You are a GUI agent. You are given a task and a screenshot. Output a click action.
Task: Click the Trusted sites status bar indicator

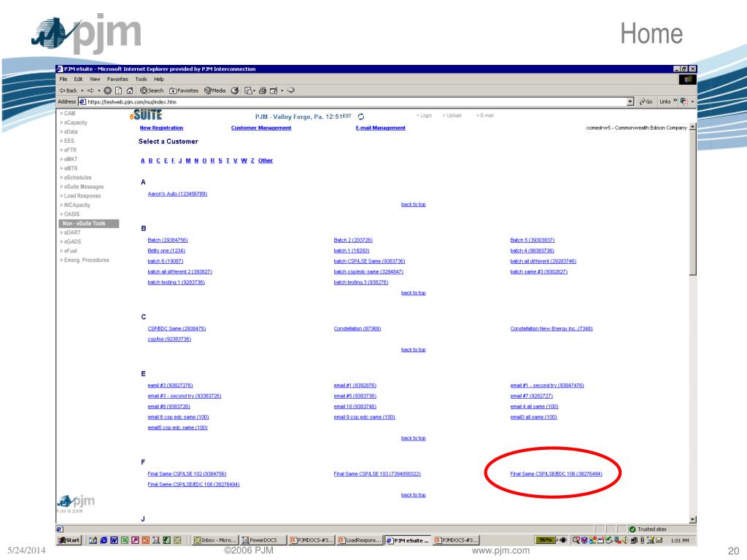click(x=648, y=529)
